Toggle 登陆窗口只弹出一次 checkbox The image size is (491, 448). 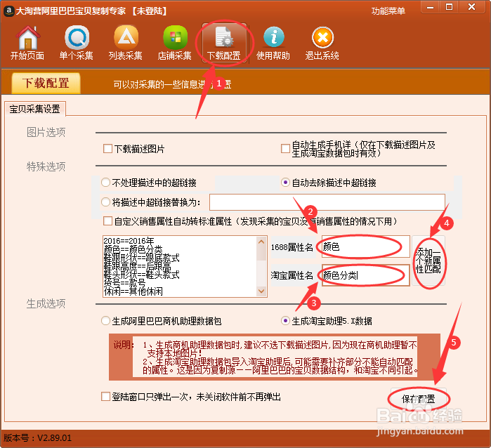point(105,397)
